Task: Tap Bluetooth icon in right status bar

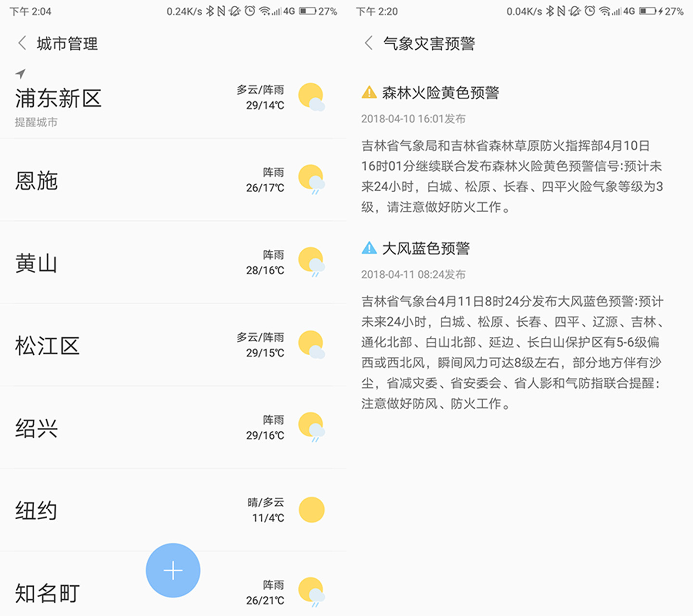Action: coord(550,11)
